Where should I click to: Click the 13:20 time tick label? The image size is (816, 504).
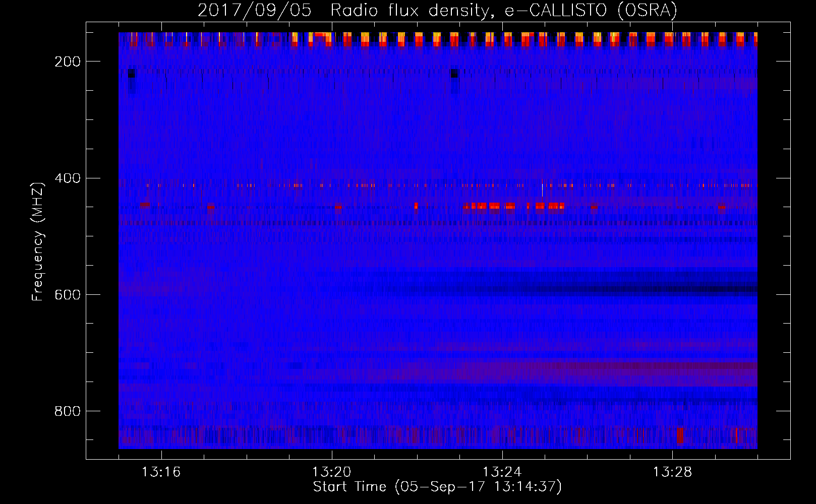(x=331, y=472)
